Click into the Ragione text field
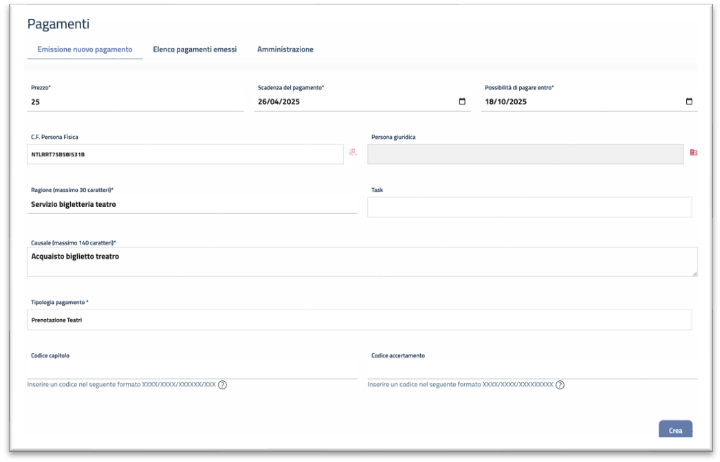The height and width of the screenshot is (462, 720). click(x=192, y=204)
